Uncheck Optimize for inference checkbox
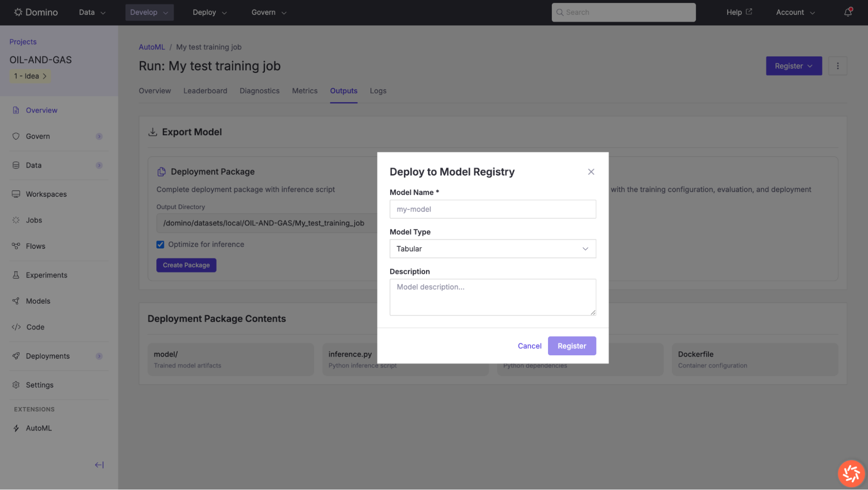868x490 pixels. (160, 245)
